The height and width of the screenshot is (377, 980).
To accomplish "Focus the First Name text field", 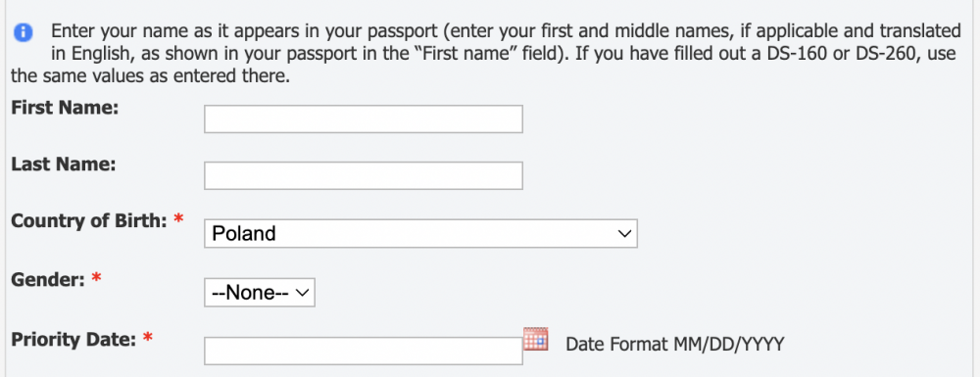I will pos(364,118).
